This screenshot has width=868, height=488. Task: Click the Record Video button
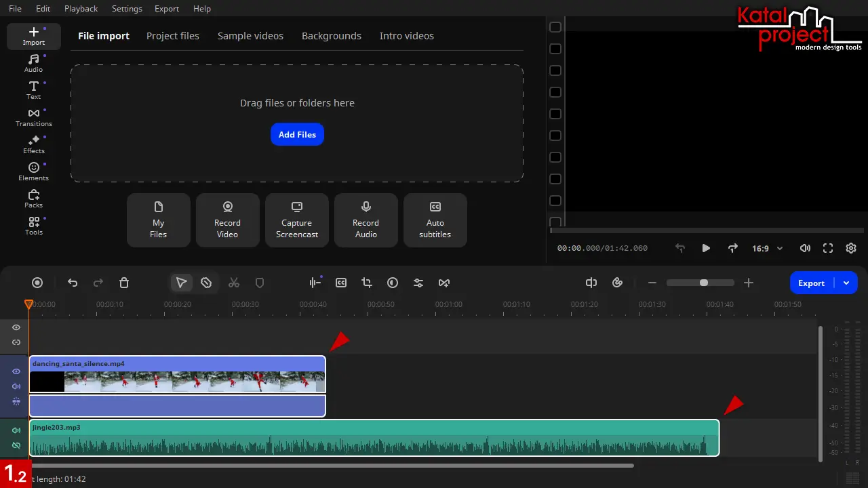[x=228, y=220]
